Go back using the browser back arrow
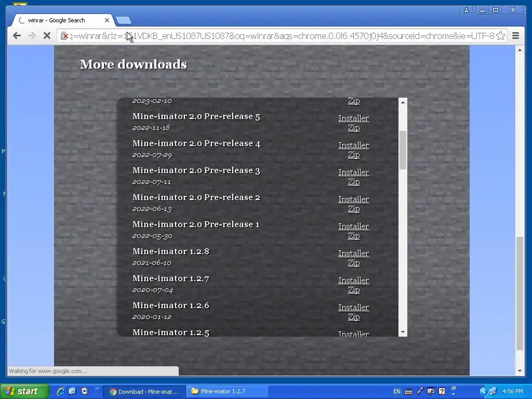The image size is (532, 399). coord(17,36)
